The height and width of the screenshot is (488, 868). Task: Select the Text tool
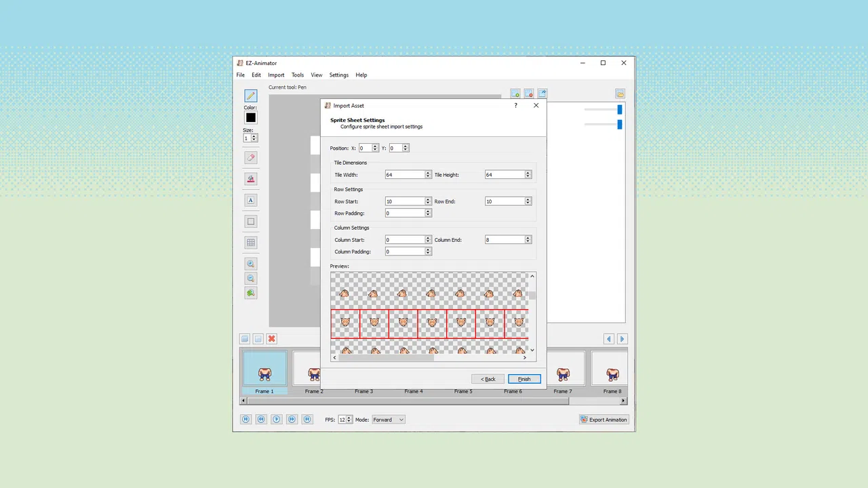point(251,200)
